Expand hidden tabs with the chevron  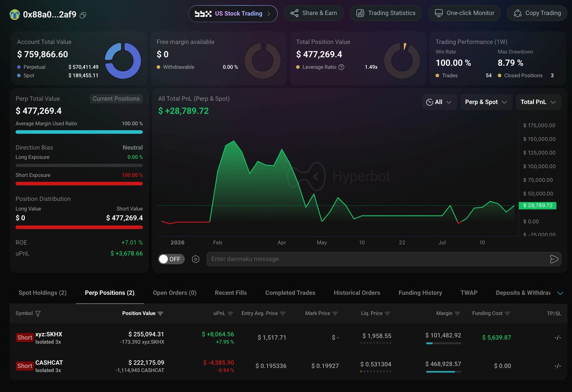[x=560, y=293]
